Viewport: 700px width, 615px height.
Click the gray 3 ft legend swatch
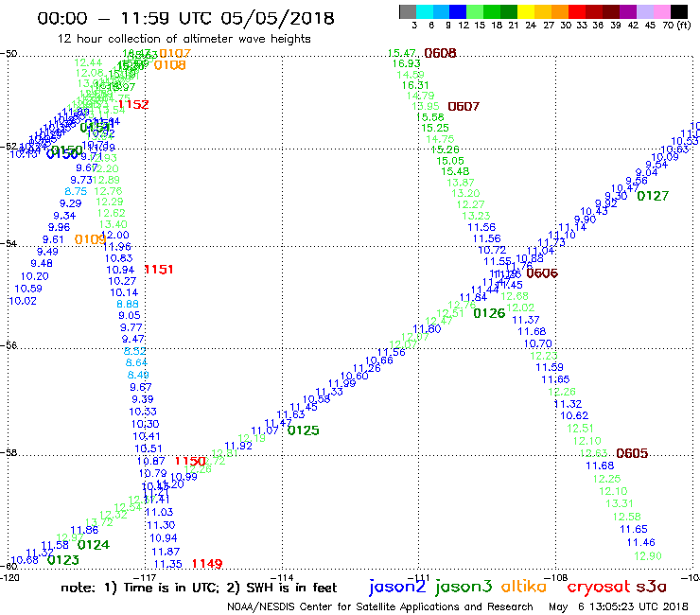click(408, 11)
